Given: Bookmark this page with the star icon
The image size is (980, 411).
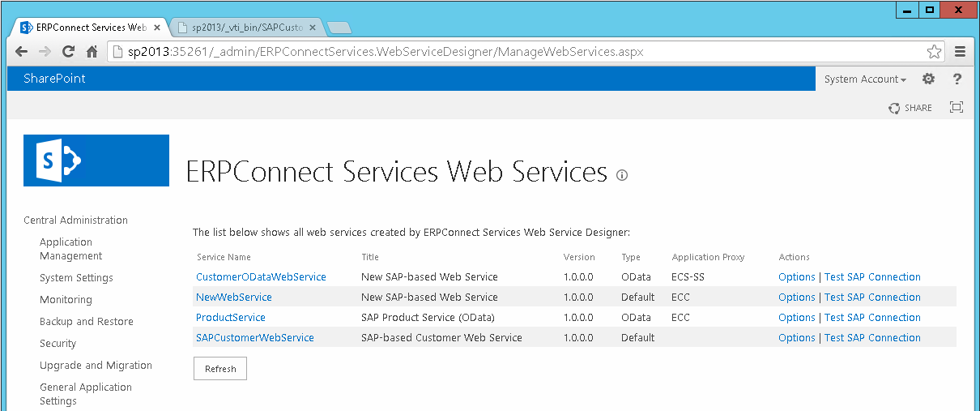Looking at the screenshot, I should click(934, 51).
